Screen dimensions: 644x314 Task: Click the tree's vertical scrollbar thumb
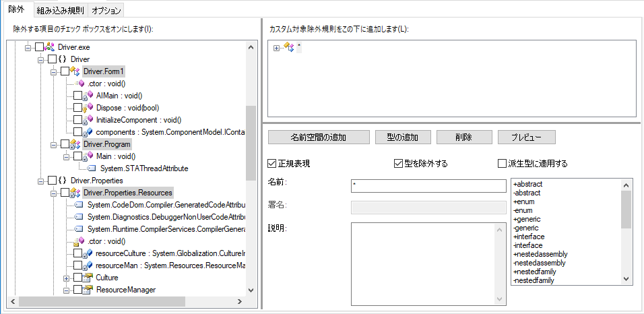pos(251,143)
